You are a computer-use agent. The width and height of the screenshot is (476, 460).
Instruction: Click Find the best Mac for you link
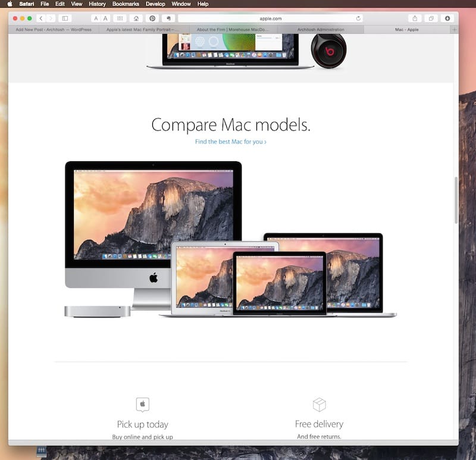click(231, 142)
